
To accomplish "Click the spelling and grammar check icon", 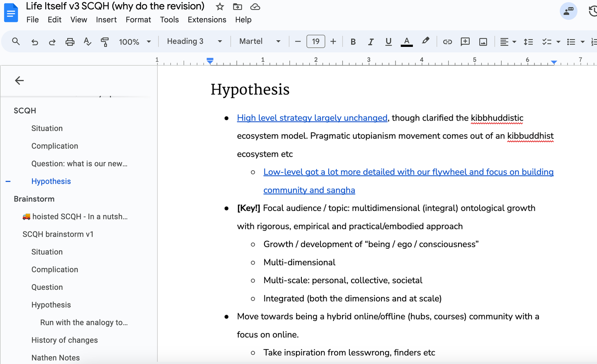I will click(x=87, y=41).
